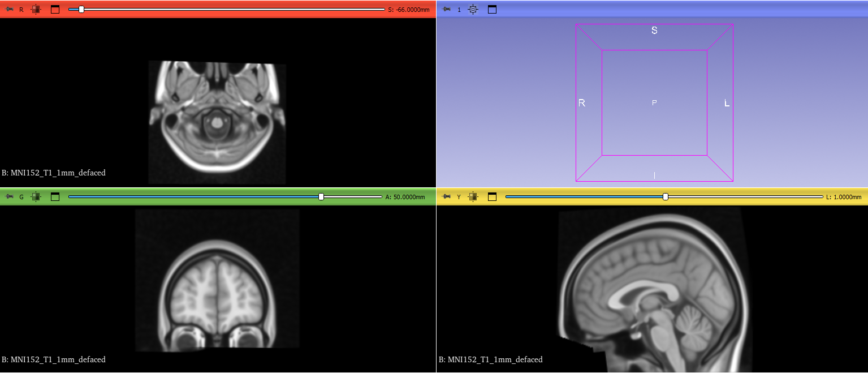Click the 'R' view label in the red bar

(21, 10)
